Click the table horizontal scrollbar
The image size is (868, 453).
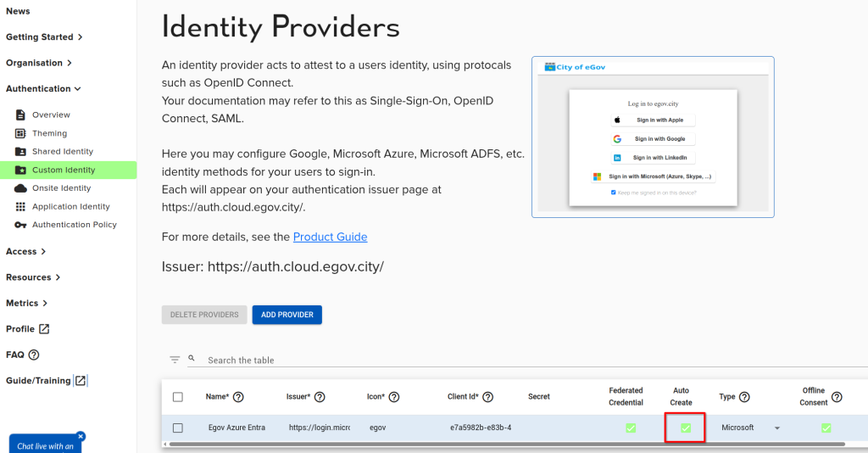coord(507,445)
